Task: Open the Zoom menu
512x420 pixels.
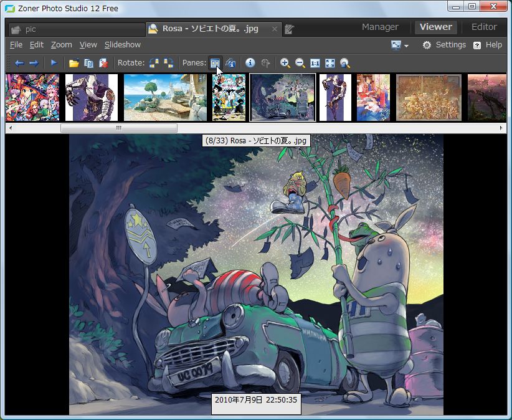Action: 62,45
